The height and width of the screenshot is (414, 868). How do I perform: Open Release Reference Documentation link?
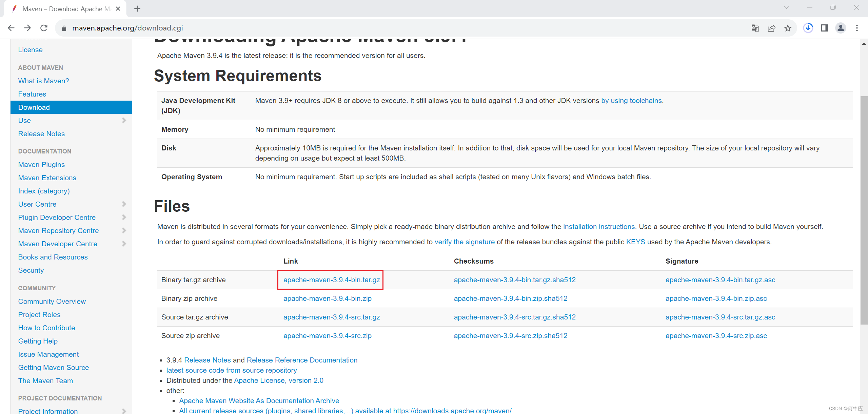coord(302,360)
